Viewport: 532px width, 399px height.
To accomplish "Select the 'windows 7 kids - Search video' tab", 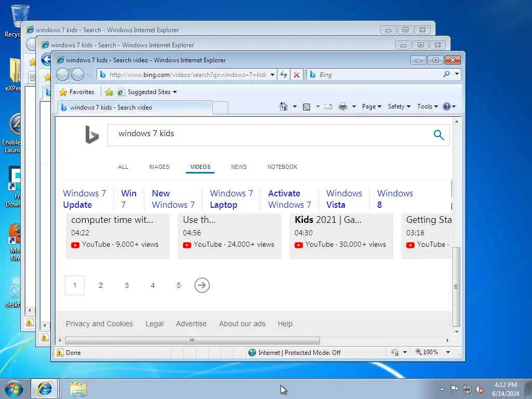I will (x=135, y=108).
